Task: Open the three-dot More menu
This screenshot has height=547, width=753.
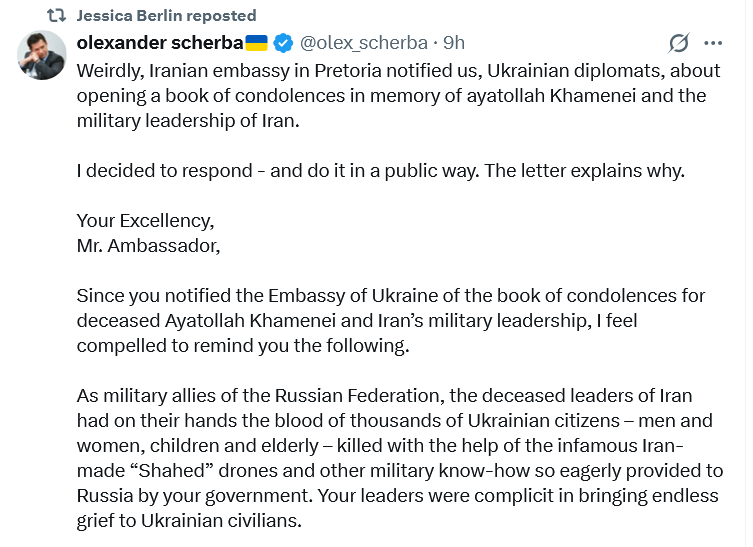Action: coord(713,43)
